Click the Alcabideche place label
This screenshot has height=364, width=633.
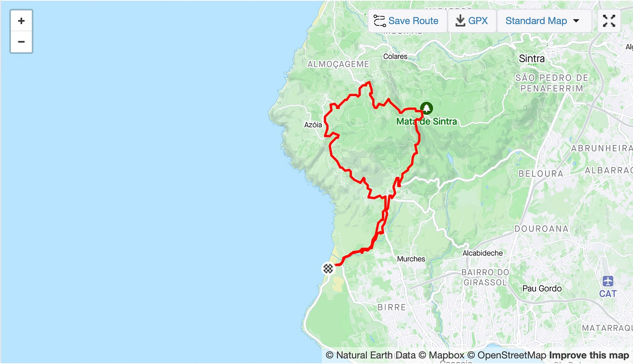pos(483,253)
